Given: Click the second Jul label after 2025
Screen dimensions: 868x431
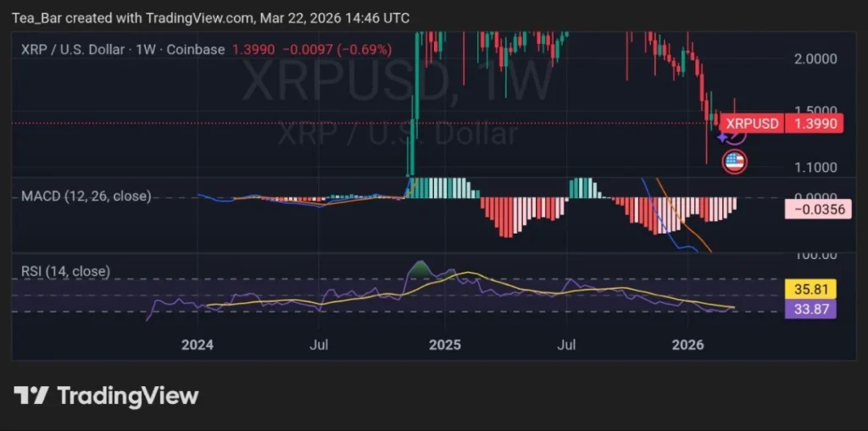Looking at the screenshot, I should 567,345.
